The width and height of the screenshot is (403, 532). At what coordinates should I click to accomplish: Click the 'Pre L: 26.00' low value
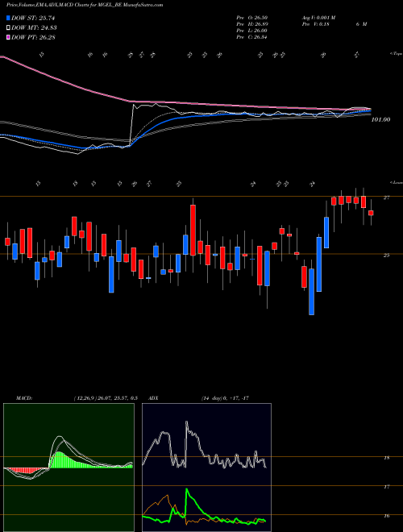(251, 31)
